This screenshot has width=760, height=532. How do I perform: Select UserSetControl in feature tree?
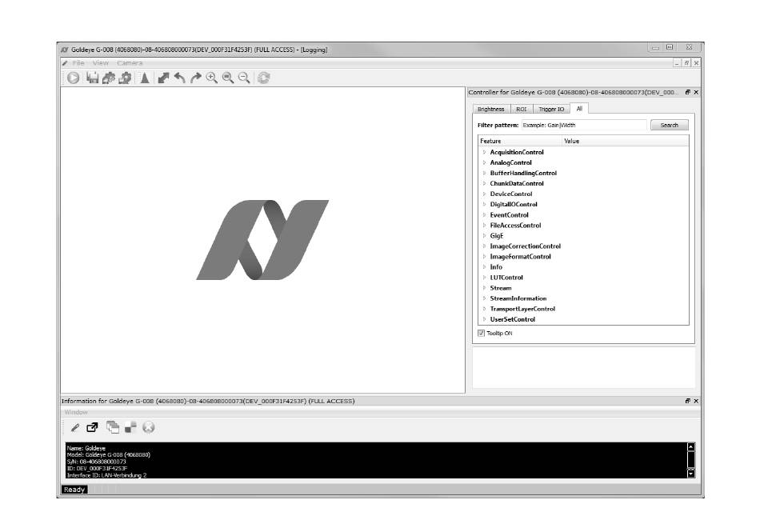[512, 319]
